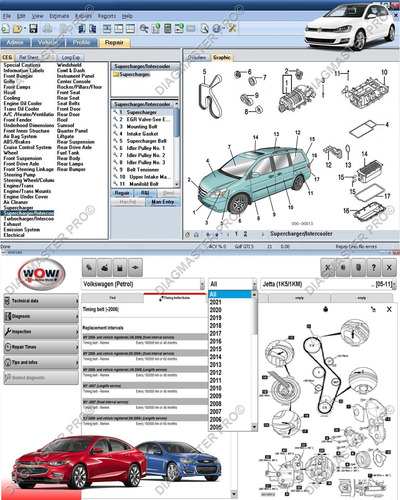Open the Timing belt/chains tab
Viewport: 400px width, 500px height.
175,298
